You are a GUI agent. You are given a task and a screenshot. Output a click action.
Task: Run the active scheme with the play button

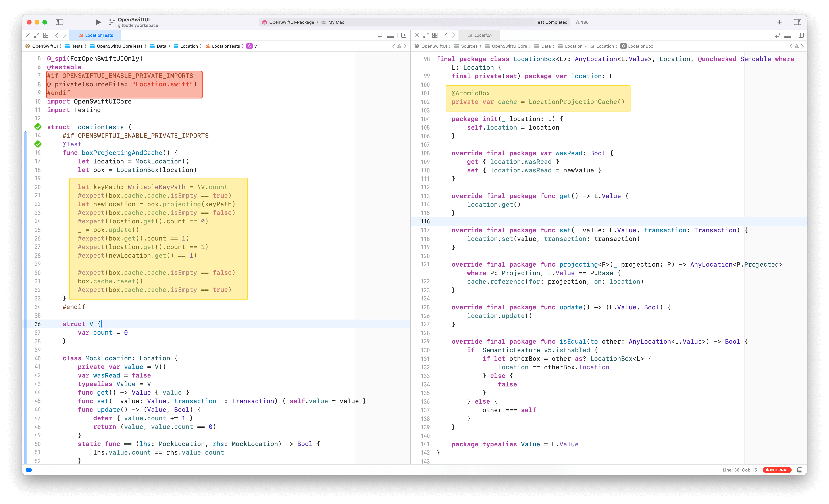pyautogui.click(x=98, y=22)
